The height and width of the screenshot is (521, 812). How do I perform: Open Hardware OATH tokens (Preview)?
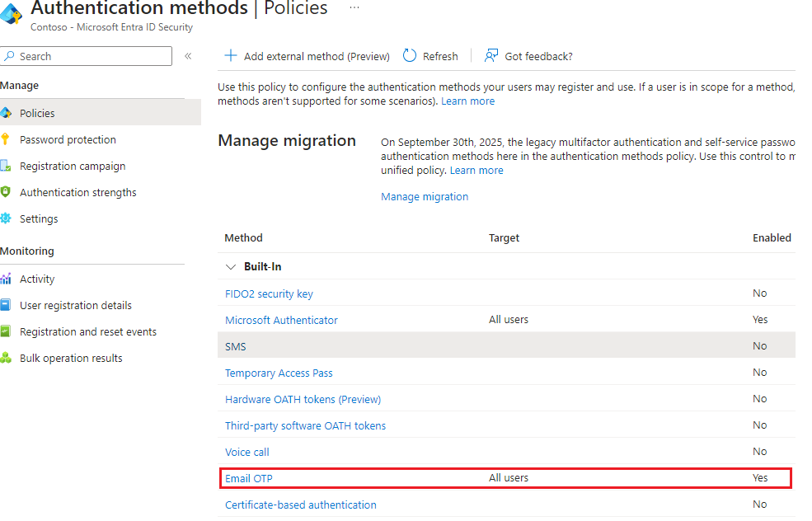[x=303, y=399]
